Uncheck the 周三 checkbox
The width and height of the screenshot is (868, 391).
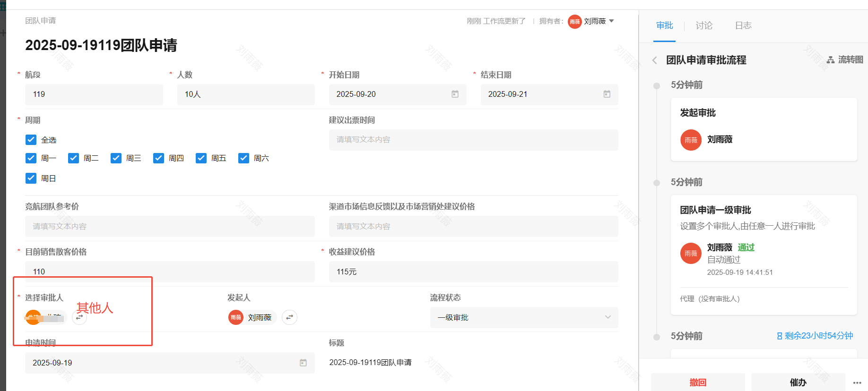pyautogui.click(x=116, y=158)
